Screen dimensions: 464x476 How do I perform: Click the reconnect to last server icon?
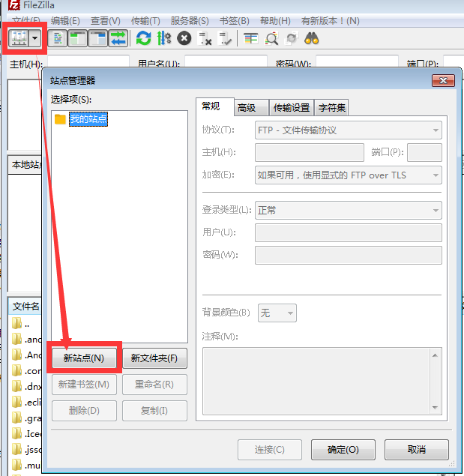225,38
